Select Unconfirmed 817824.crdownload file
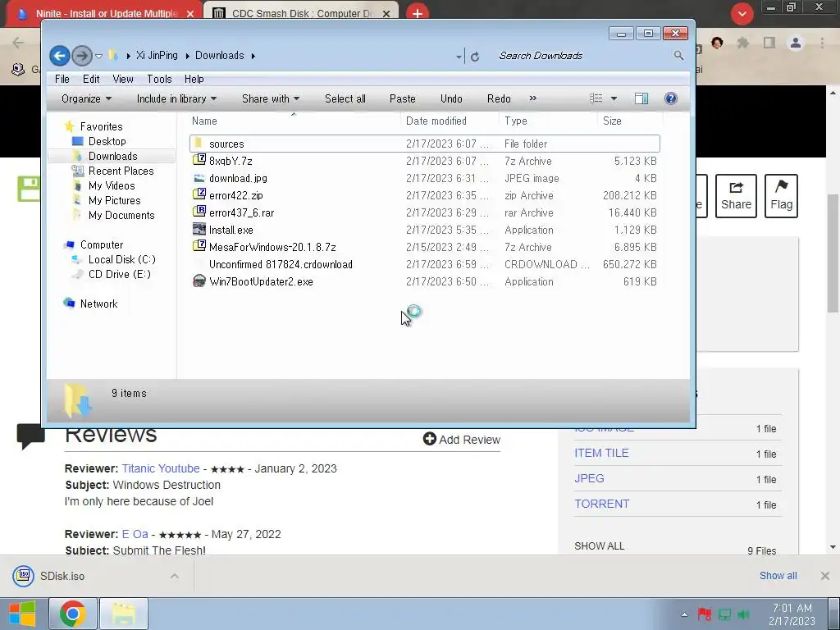840x630 pixels. pyautogui.click(x=281, y=265)
